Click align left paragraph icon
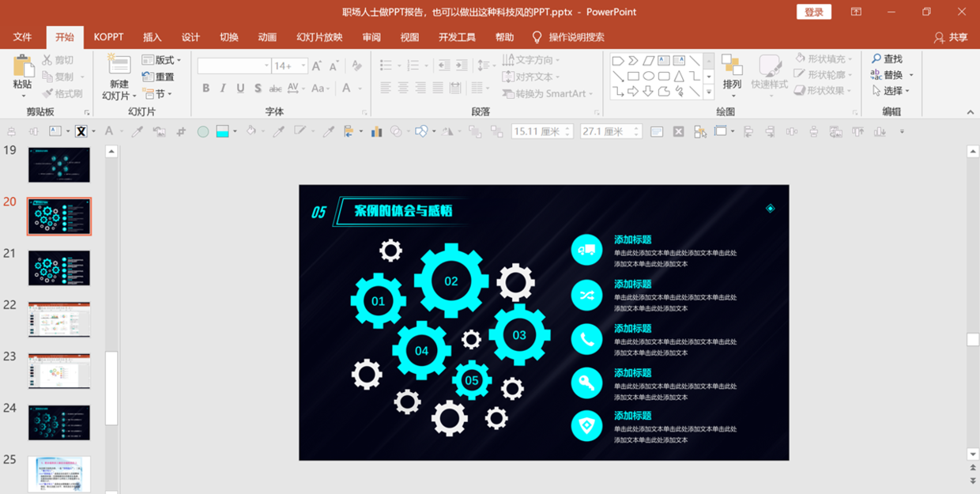Image resolution: width=980 pixels, height=494 pixels. 386,89
